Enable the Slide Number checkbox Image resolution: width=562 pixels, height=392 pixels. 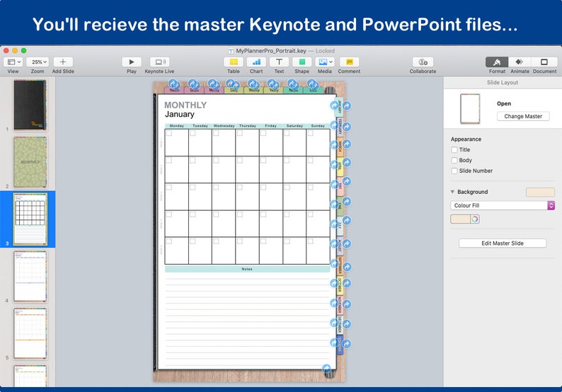[454, 171]
